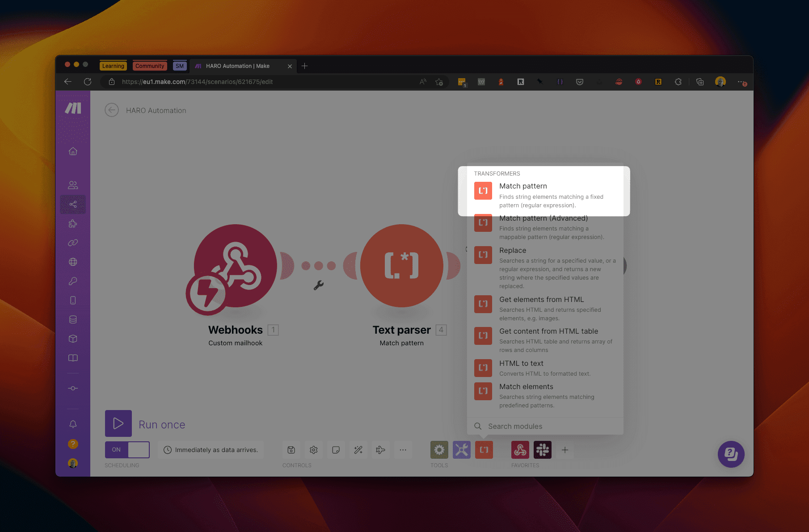Open the Flow control green gear tool
The image size is (809, 532).
(x=439, y=450)
